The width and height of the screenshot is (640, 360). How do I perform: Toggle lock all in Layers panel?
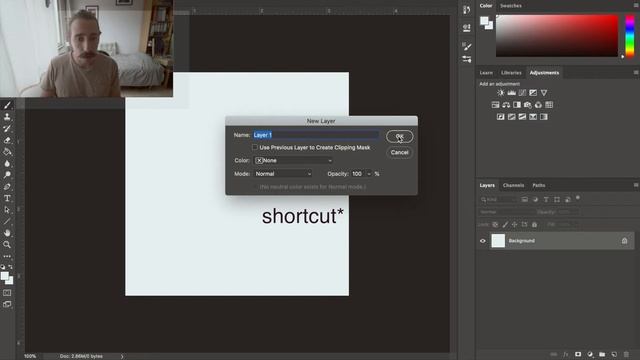(534, 224)
